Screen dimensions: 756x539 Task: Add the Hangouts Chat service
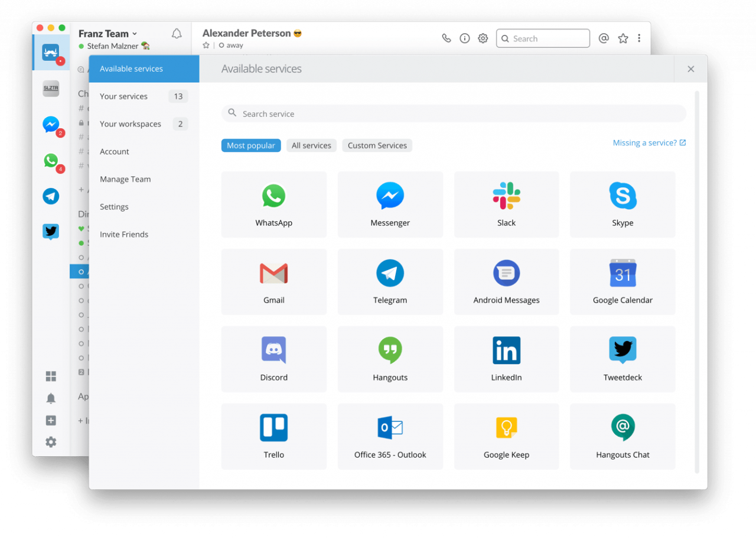[623, 437]
